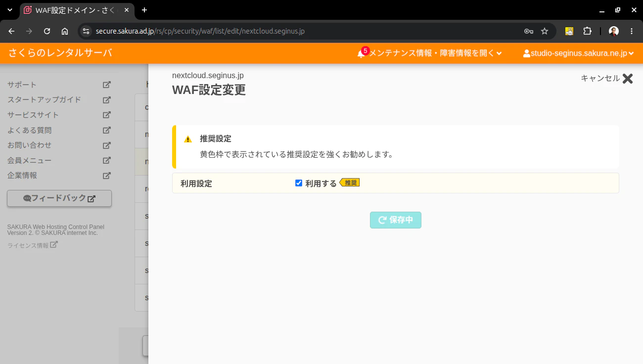The width and height of the screenshot is (643, 364).
Task: Expand メンテナンス情報・障害情報を開く dropdown
Action: pyautogui.click(x=435, y=53)
